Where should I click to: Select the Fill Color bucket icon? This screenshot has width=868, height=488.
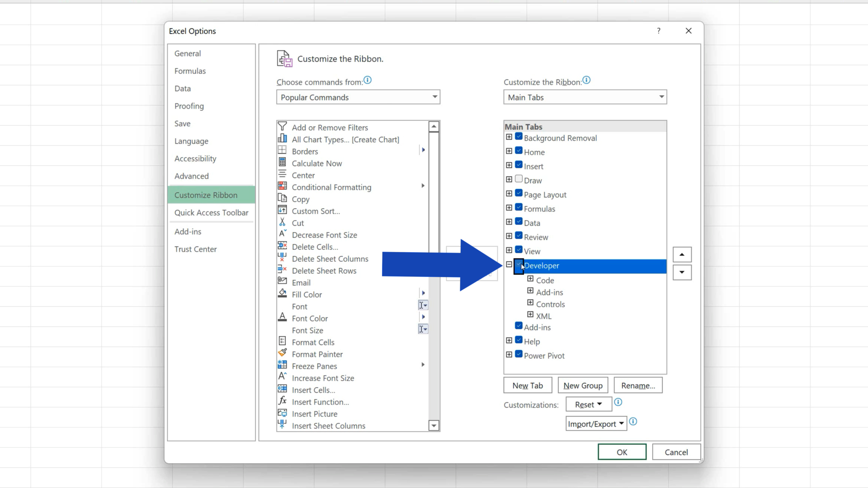coord(282,293)
